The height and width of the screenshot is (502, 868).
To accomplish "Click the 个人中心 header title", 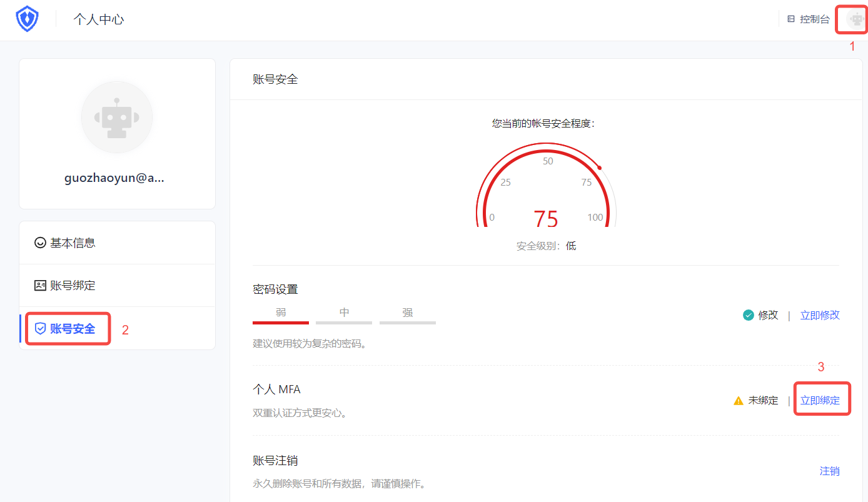I will 98,19.
